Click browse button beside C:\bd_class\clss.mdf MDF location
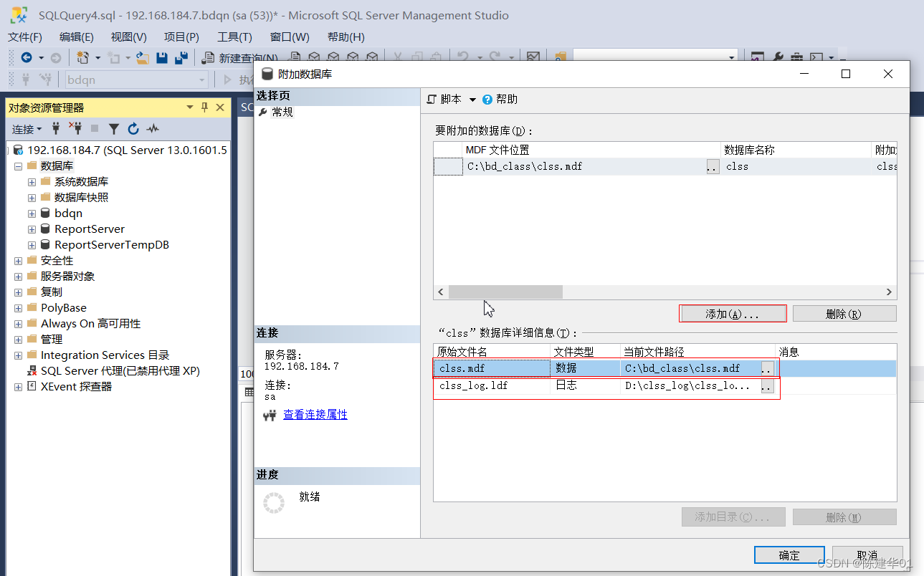This screenshot has height=576, width=924. tap(713, 167)
